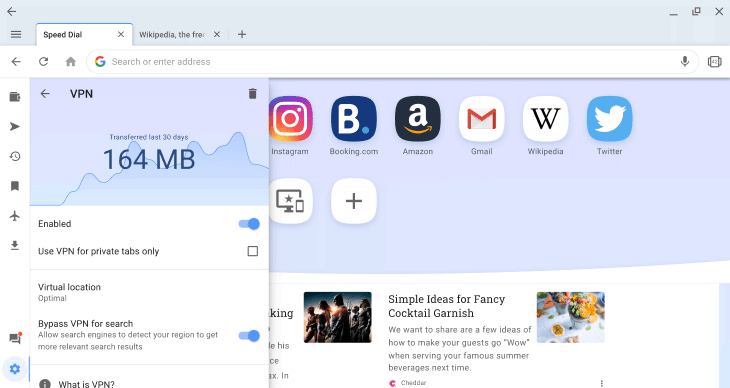Open options menu on Cheddar article
730x388 pixels.
pyautogui.click(x=602, y=383)
